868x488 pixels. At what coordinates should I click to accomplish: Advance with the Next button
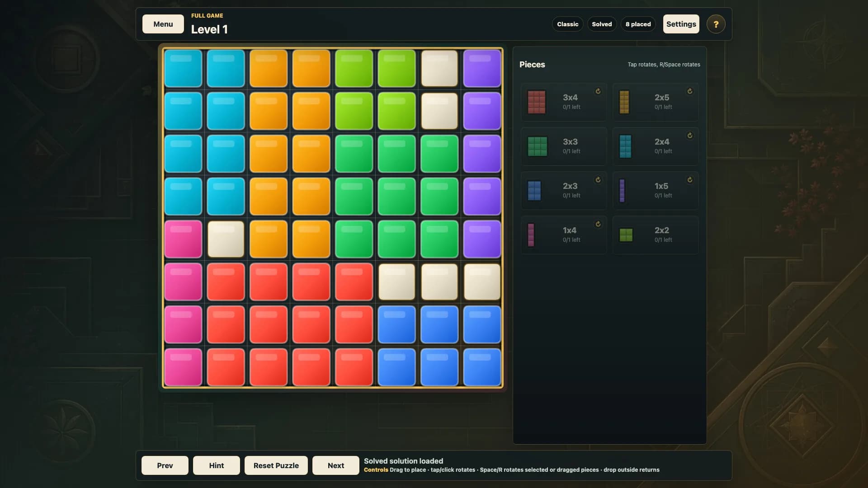336,465
